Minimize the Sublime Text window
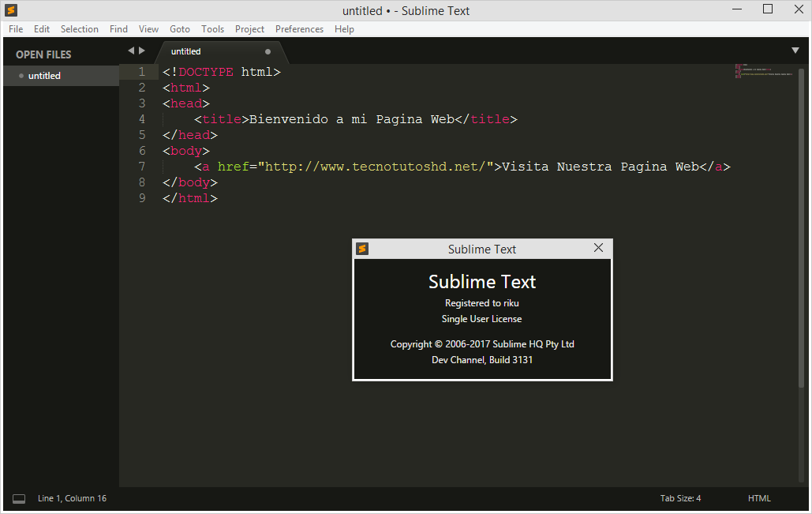Viewport: 812px width, 514px height. pos(737,9)
